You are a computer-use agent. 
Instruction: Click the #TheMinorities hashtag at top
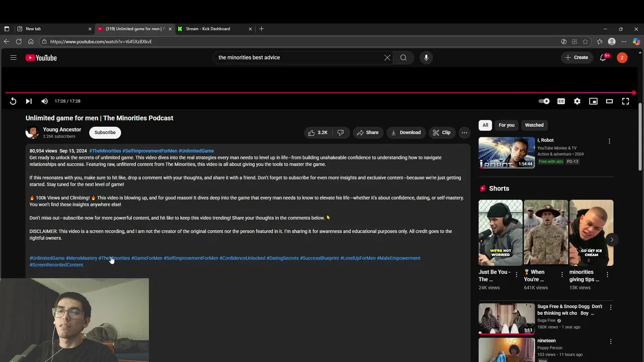[105, 151]
